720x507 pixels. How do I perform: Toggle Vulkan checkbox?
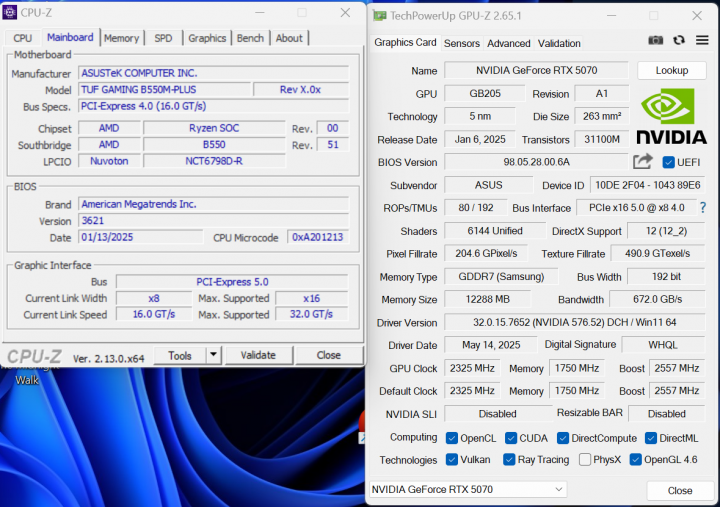(x=451, y=459)
